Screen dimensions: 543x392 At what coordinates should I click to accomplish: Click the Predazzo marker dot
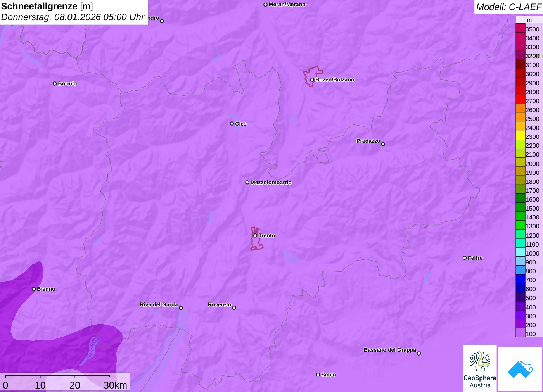(x=383, y=144)
